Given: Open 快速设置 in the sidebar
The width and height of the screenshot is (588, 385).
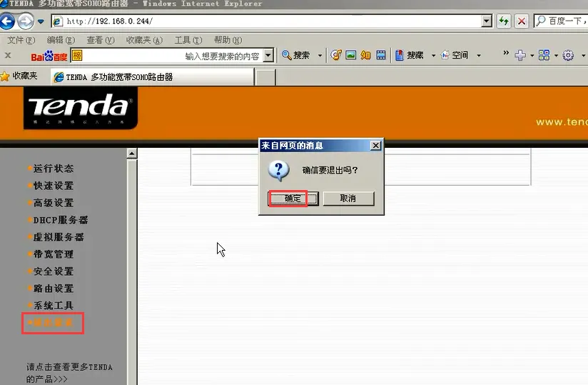Looking at the screenshot, I should click(54, 186).
